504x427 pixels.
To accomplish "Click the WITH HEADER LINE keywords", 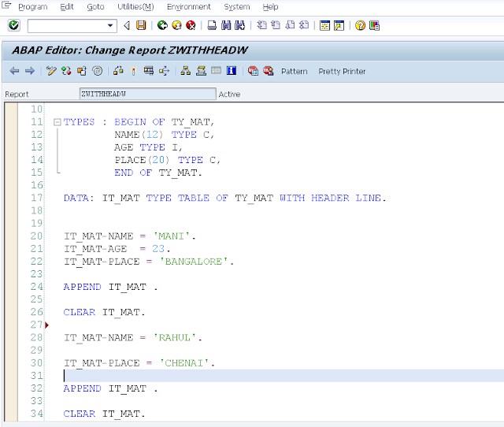I will 330,198.
